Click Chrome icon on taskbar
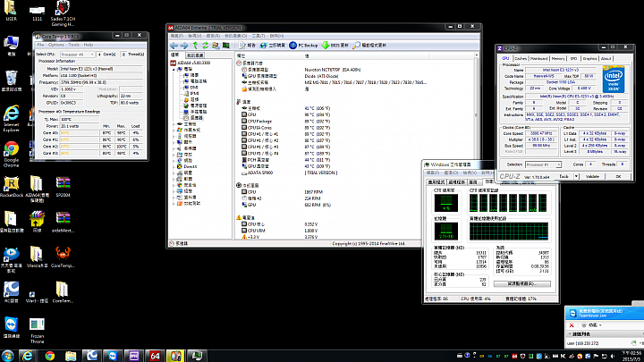Screen dimensions: 644x362 [50, 356]
